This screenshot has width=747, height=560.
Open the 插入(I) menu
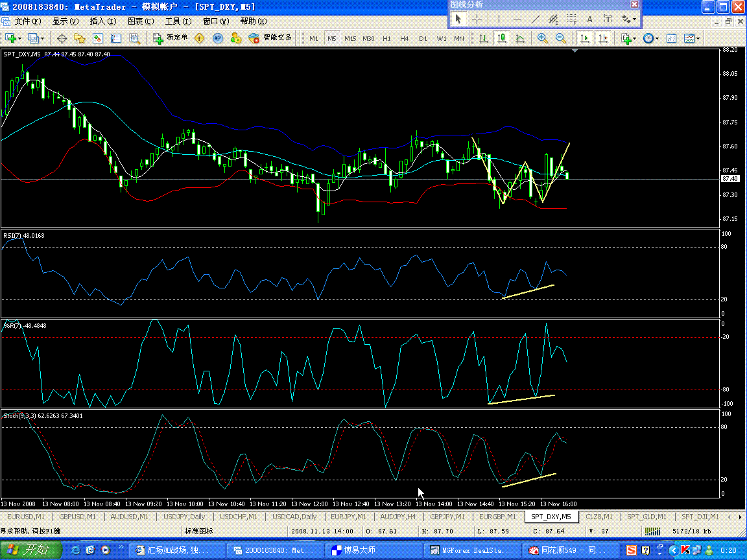click(103, 21)
